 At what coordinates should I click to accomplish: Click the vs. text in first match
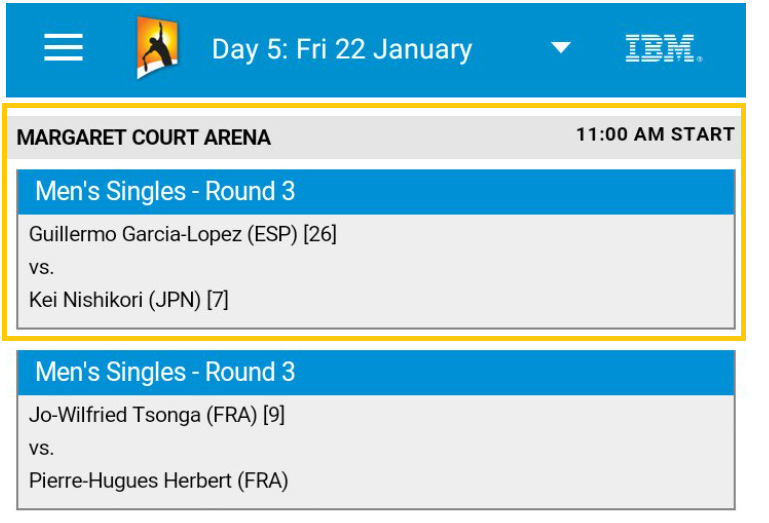(x=41, y=268)
